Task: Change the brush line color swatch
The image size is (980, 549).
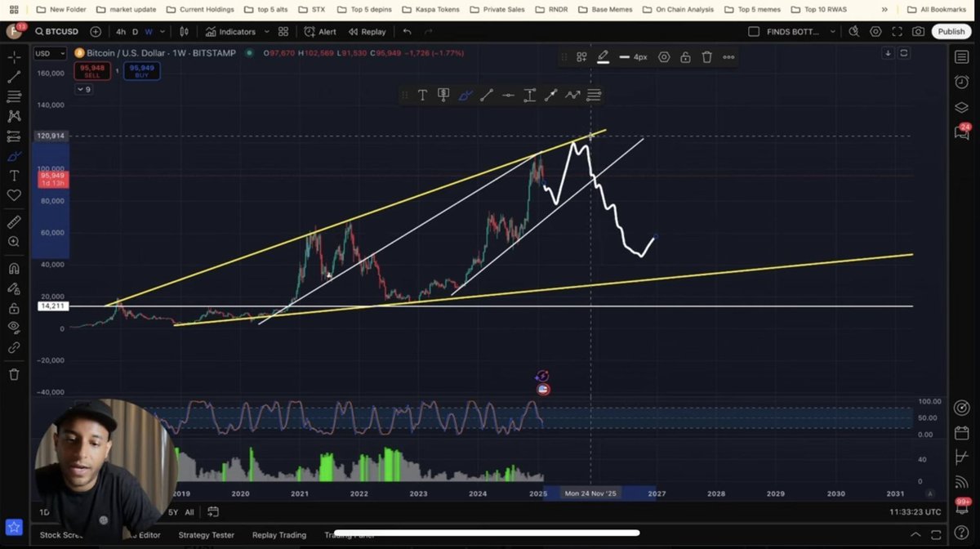Action: [x=603, y=57]
